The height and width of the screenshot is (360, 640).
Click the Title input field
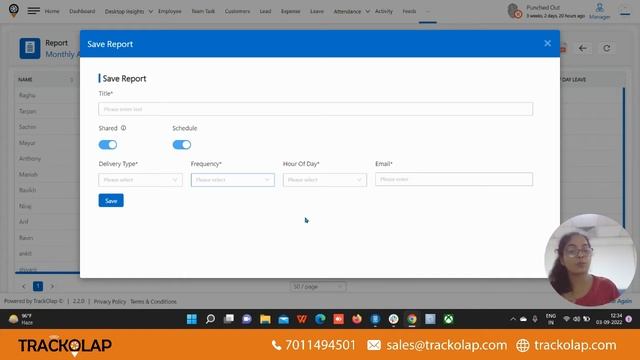pyautogui.click(x=316, y=109)
